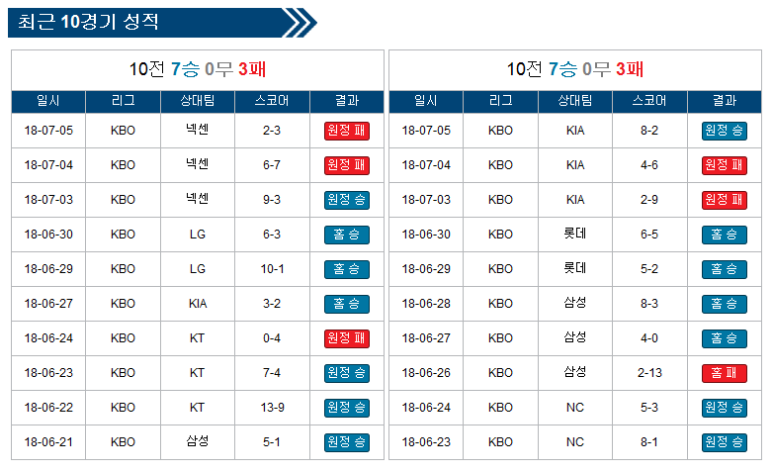Select the 4-0 score versus 삼성

pos(649,338)
